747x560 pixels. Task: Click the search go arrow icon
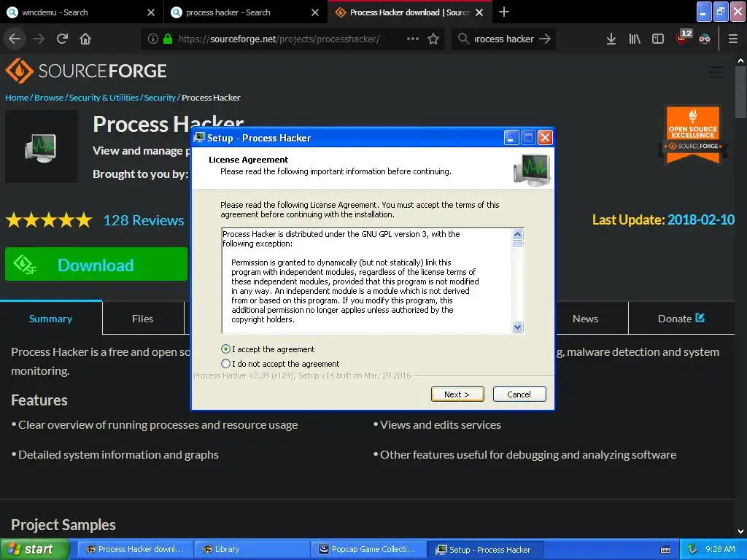[x=545, y=39]
